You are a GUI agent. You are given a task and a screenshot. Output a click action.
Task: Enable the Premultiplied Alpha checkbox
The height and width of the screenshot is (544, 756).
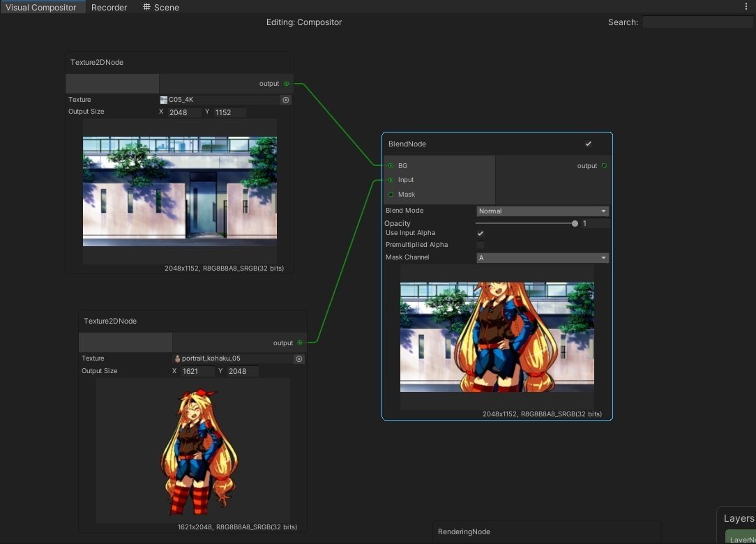pyautogui.click(x=481, y=245)
